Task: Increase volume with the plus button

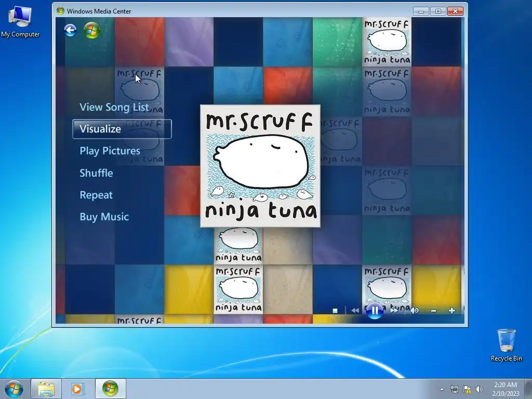Action: click(x=451, y=311)
